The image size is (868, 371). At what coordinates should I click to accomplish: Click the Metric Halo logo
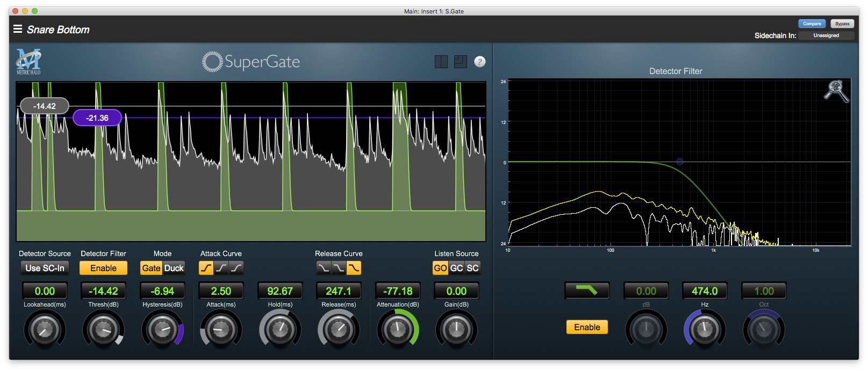point(29,62)
